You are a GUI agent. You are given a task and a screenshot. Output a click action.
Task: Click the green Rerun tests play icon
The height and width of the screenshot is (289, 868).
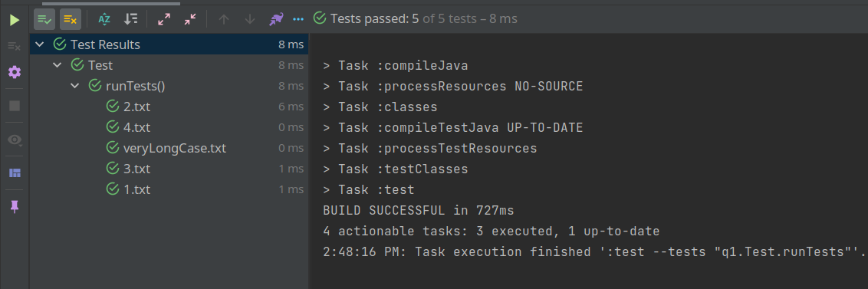15,20
